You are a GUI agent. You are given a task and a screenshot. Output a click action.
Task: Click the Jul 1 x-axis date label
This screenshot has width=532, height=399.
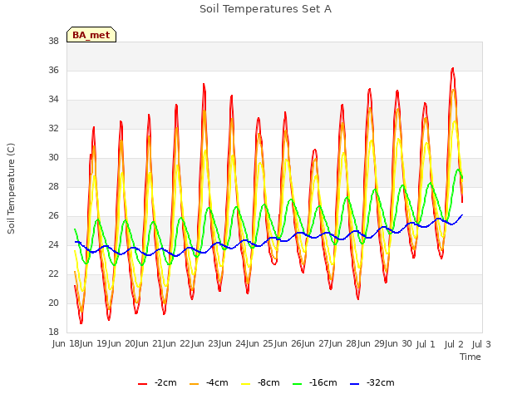[426, 344]
